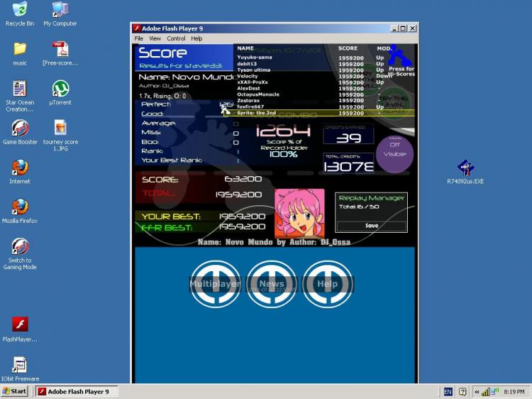
Task: Toggle the purple Off Visible circle
Action: (394, 155)
